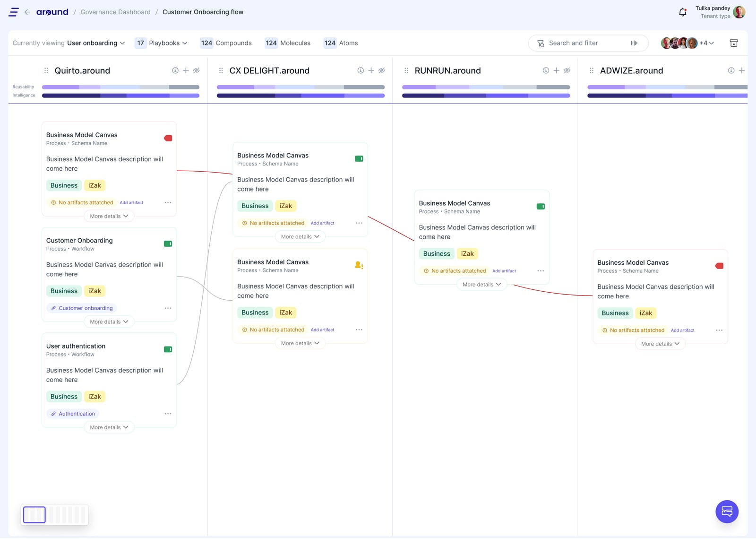Open options menu on Customer Onboarding card
This screenshot has height=539, width=756.
click(x=168, y=308)
